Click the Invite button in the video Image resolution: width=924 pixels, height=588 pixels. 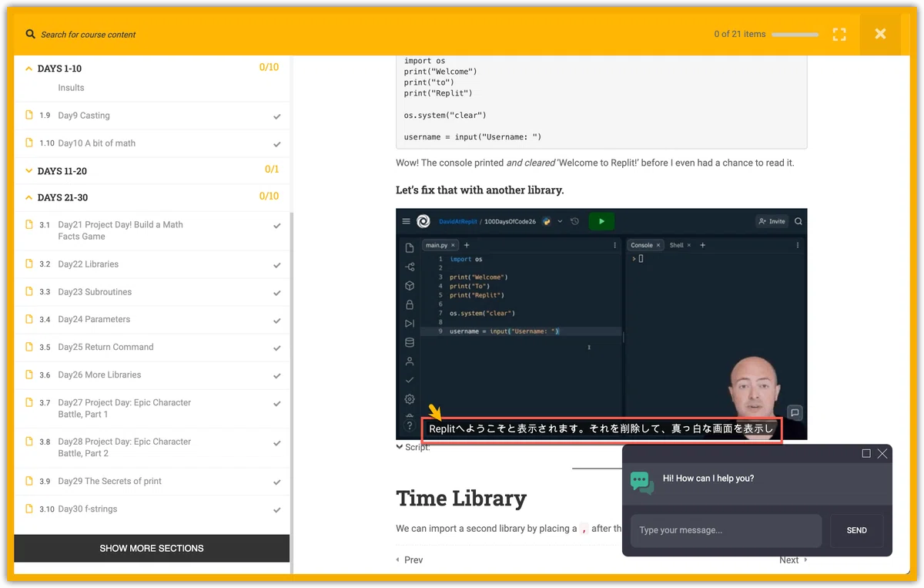[x=772, y=221]
